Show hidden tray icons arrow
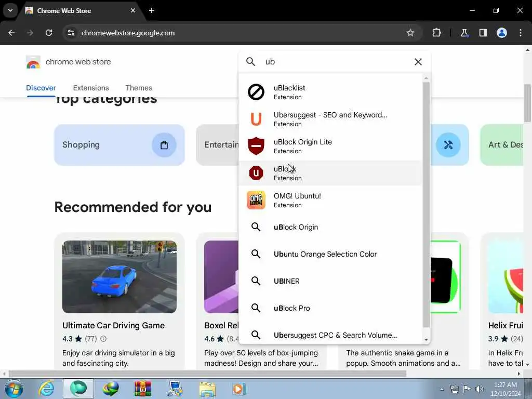Viewport: 532px width, 399px height. click(x=442, y=389)
